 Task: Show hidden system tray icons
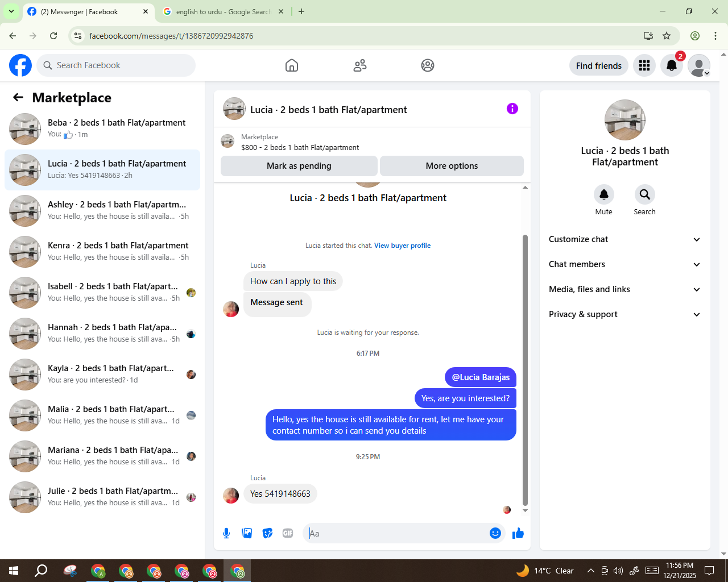coord(591,571)
